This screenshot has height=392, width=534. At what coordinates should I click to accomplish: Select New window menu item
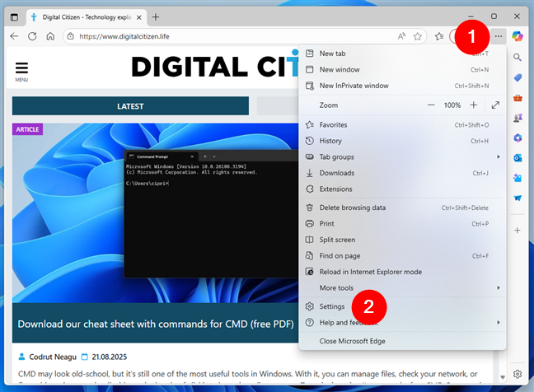402,69
